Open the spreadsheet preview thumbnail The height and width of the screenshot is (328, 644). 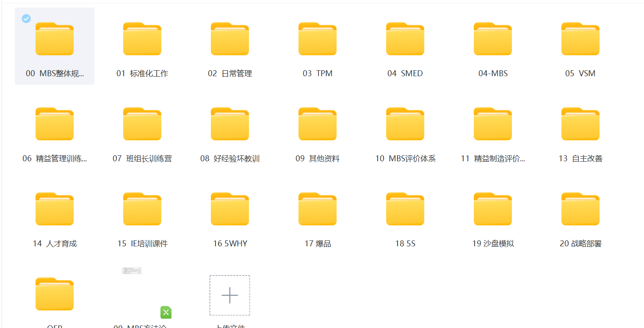(132, 270)
